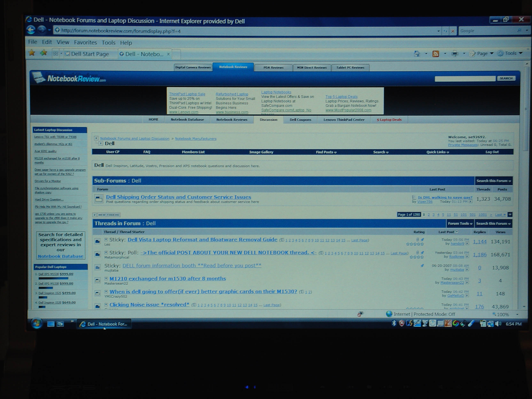
Task: Click the IE forward arrow button
Action: [x=42, y=30]
